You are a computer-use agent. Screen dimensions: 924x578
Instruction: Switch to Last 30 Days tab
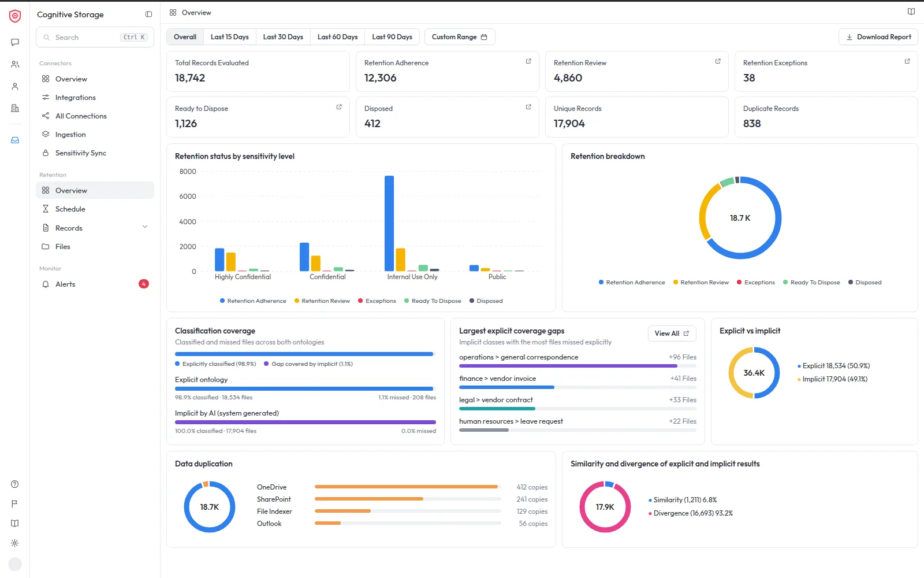pyautogui.click(x=283, y=37)
